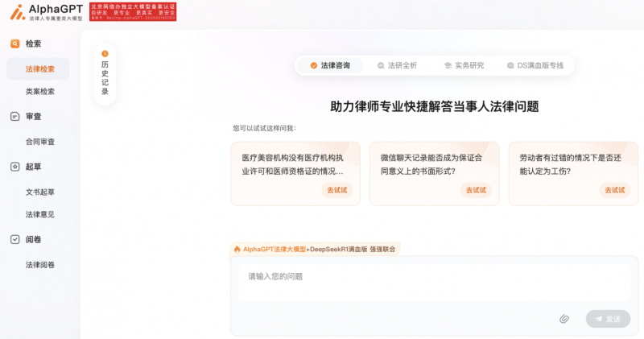Click the 审查 review section icon
This screenshot has height=339, width=644.
click(14, 116)
